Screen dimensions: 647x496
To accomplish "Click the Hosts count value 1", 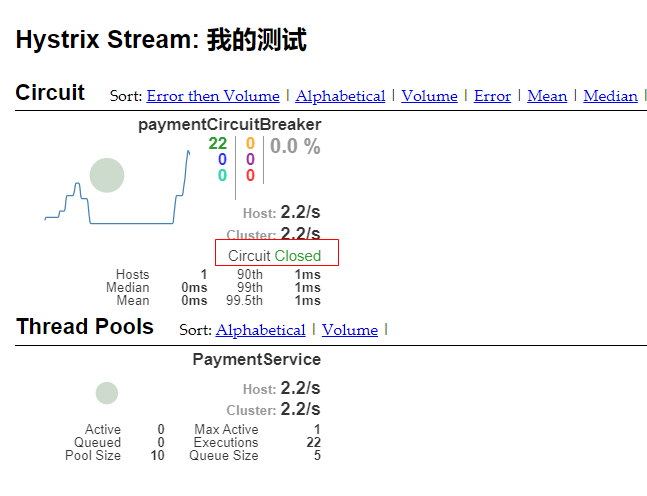I will 204,274.
